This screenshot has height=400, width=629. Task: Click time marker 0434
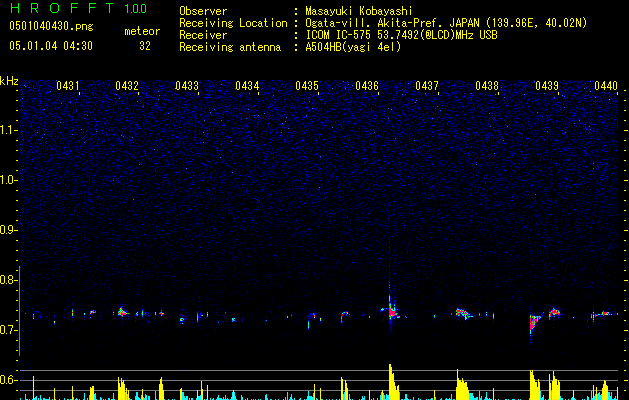247,86
